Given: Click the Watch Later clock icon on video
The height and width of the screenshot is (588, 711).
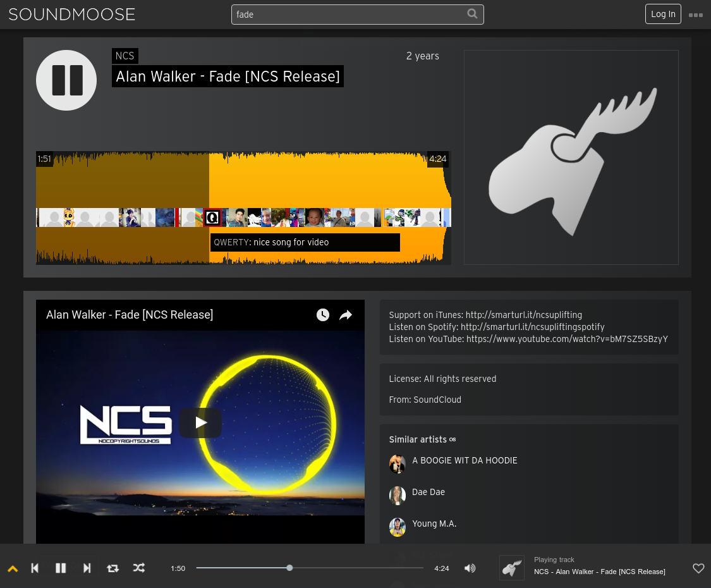Looking at the screenshot, I should [x=323, y=315].
